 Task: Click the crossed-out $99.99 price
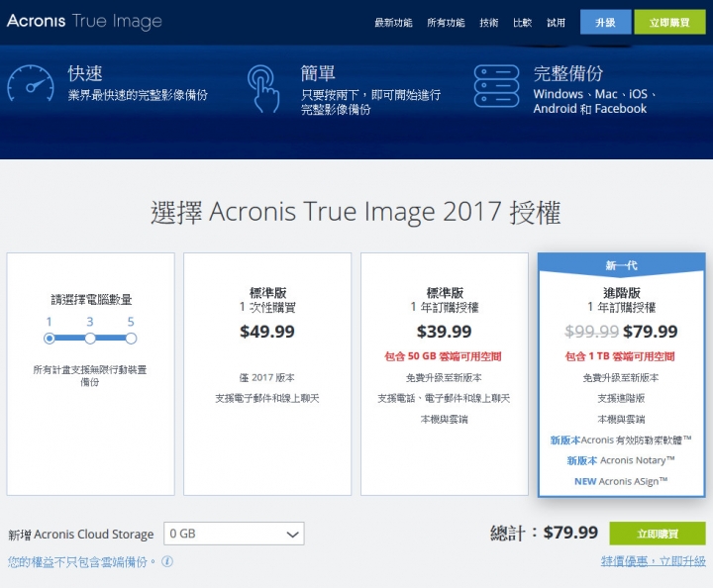[x=591, y=332]
